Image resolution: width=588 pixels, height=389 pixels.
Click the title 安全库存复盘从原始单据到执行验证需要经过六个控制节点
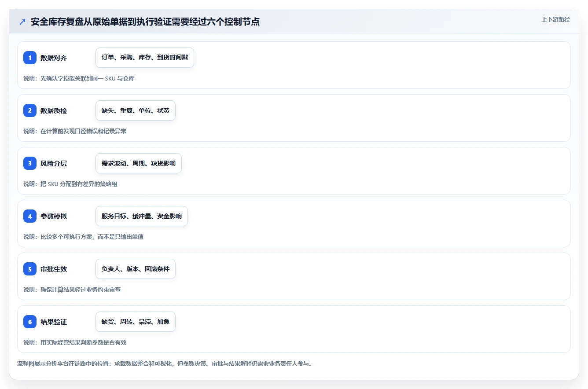pyautogui.click(x=145, y=22)
